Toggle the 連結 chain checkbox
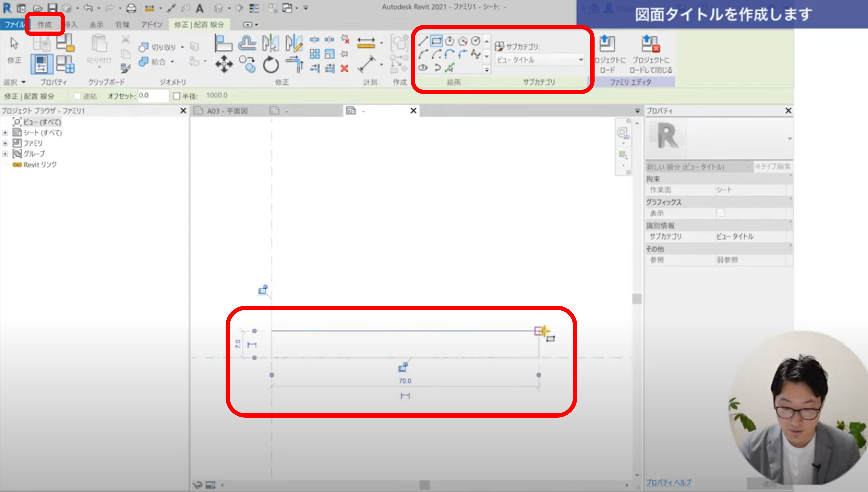Screen dimensions: 868x492 77,96
